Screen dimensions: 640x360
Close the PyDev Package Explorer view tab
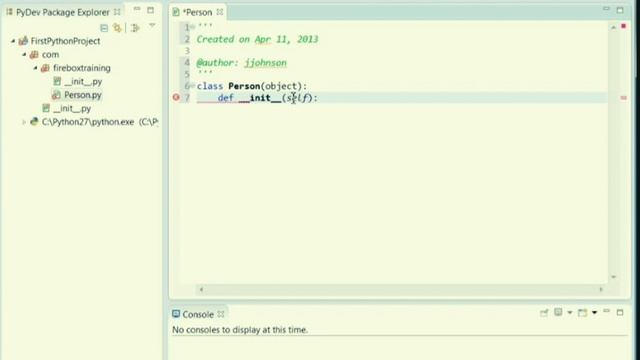click(117, 12)
